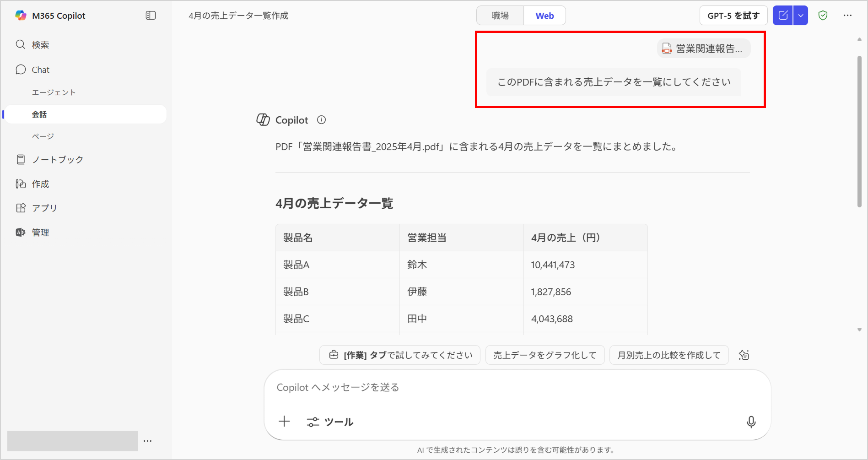Viewport: 868px width, 460px height.
Task: Click the plus attach icon in message box
Action: [x=284, y=422]
